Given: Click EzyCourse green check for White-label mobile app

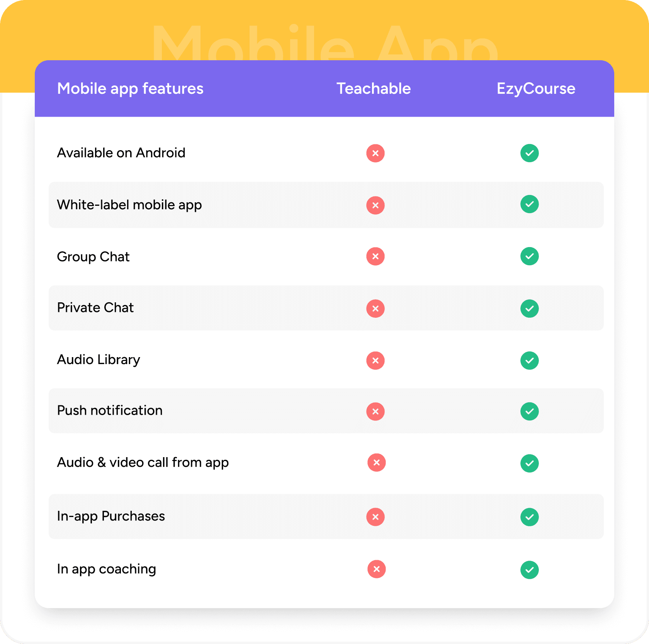Looking at the screenshot, I should coord(529,204).
